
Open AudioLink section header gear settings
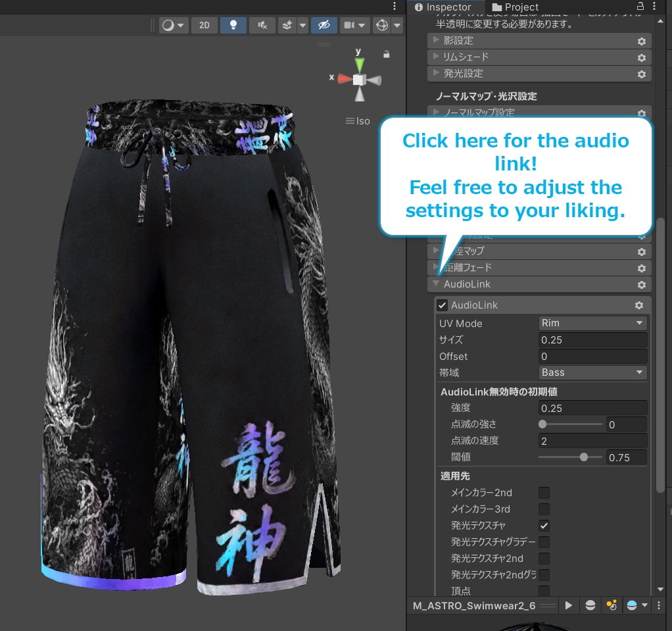(642, 285)
